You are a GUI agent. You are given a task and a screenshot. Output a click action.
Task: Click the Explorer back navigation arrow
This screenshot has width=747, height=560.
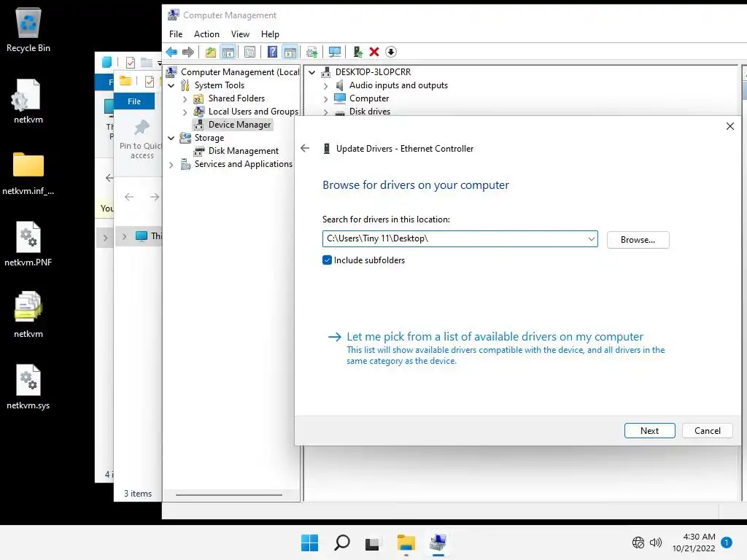129,197
